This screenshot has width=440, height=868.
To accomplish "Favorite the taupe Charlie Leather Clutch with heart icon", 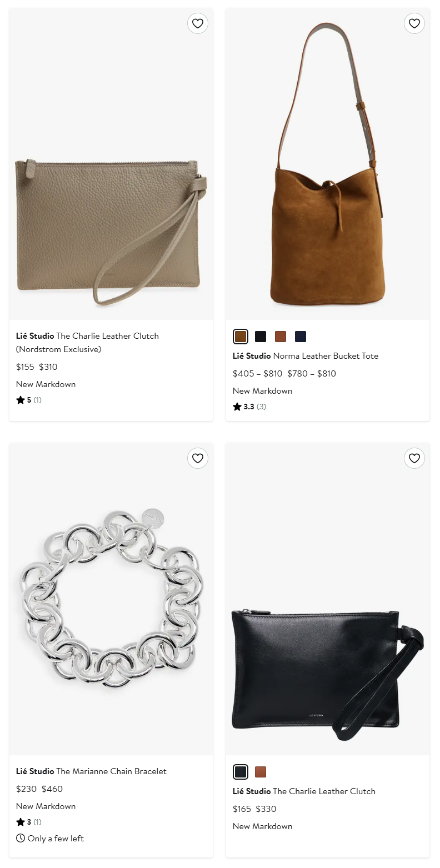I will pos(198,23).
